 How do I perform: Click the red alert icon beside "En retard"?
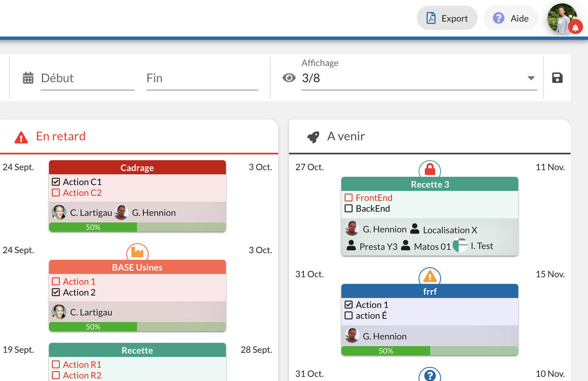pos(20,136)
